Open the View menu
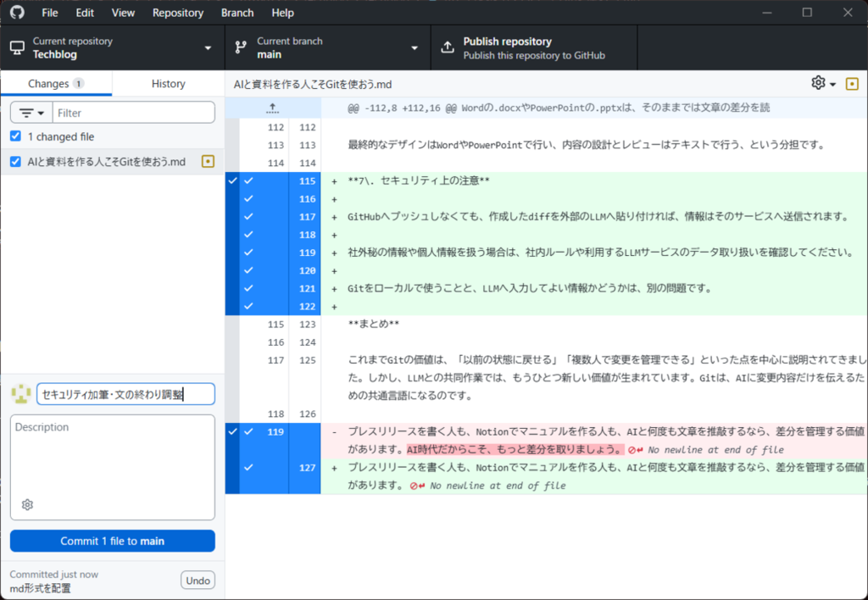 pos(123,12)
